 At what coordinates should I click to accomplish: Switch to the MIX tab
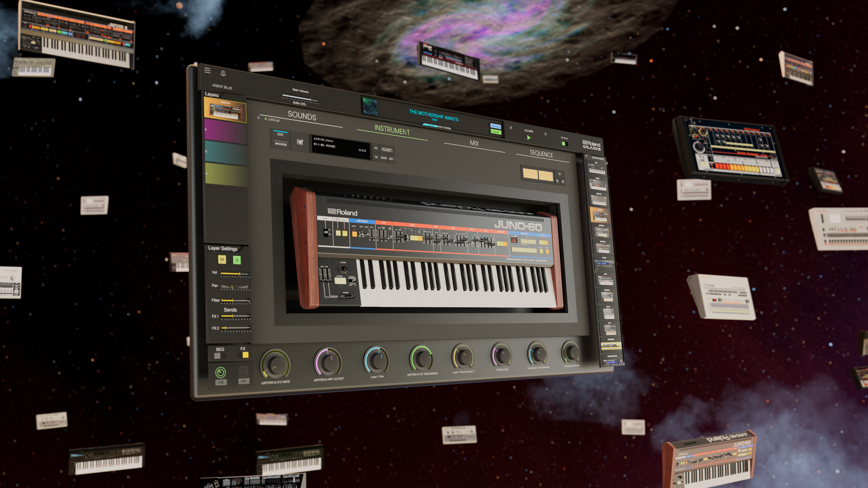click(474, 143)
